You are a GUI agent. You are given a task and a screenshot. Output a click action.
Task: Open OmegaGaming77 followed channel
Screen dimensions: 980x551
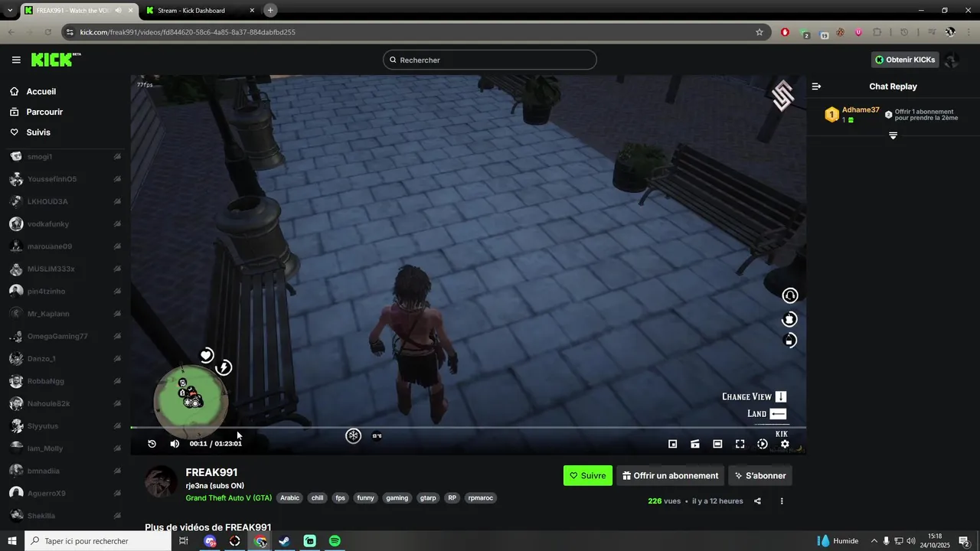[x=65, y=336]
